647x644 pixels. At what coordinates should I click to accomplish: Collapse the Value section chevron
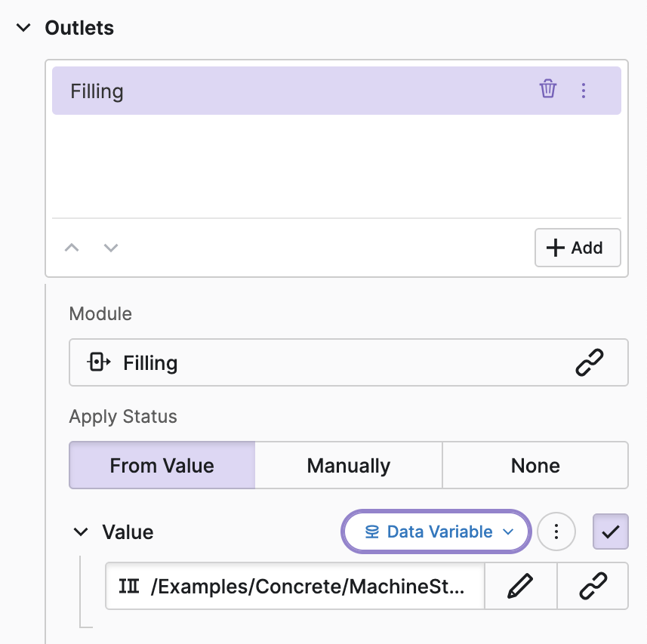pos(81,532)
